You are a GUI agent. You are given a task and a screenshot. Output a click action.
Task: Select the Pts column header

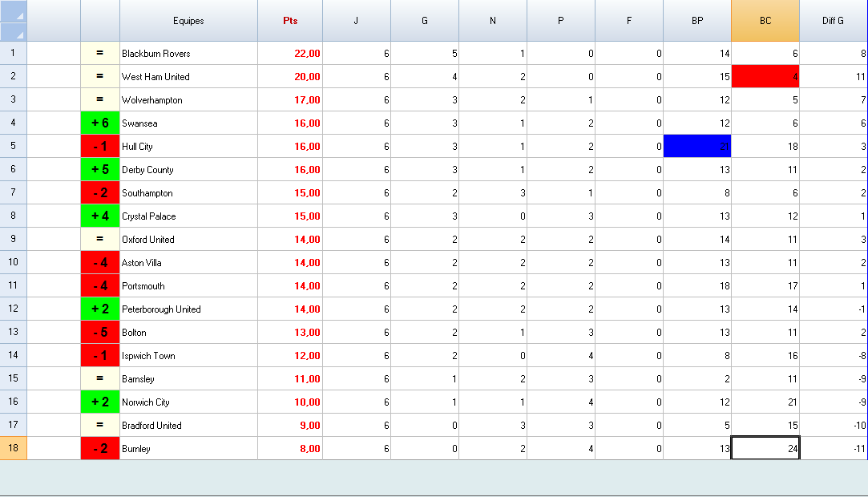[290, 21]
